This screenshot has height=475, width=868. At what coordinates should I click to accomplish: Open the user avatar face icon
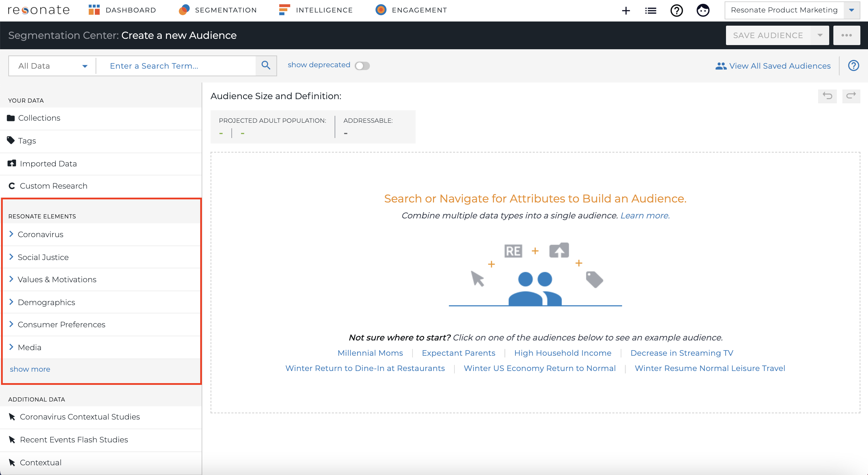(703, 11)
